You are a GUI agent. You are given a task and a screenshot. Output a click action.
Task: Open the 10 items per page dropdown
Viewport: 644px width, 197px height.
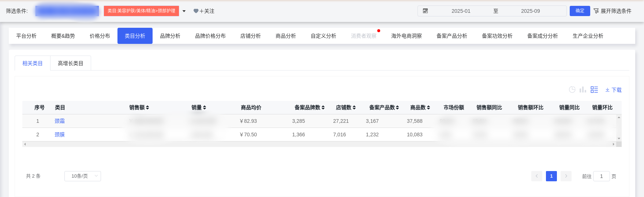coord(83,176)
